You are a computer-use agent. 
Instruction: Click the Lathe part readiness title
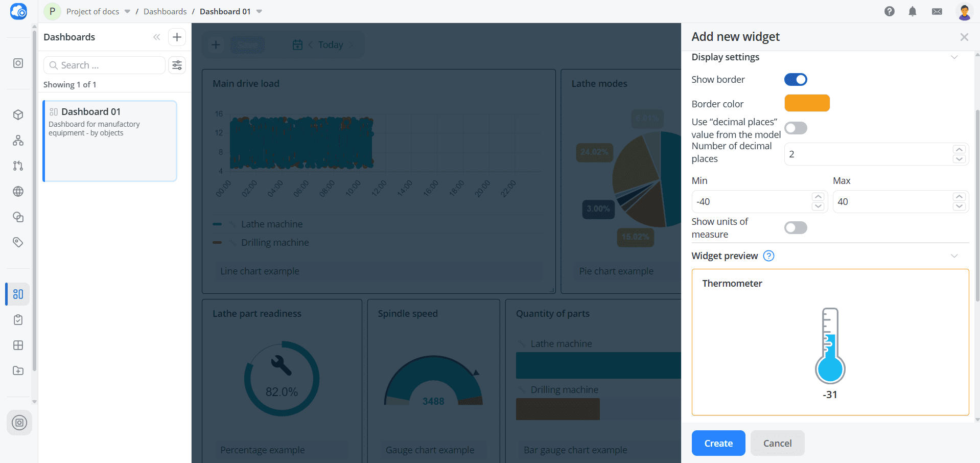coord(257,313)
